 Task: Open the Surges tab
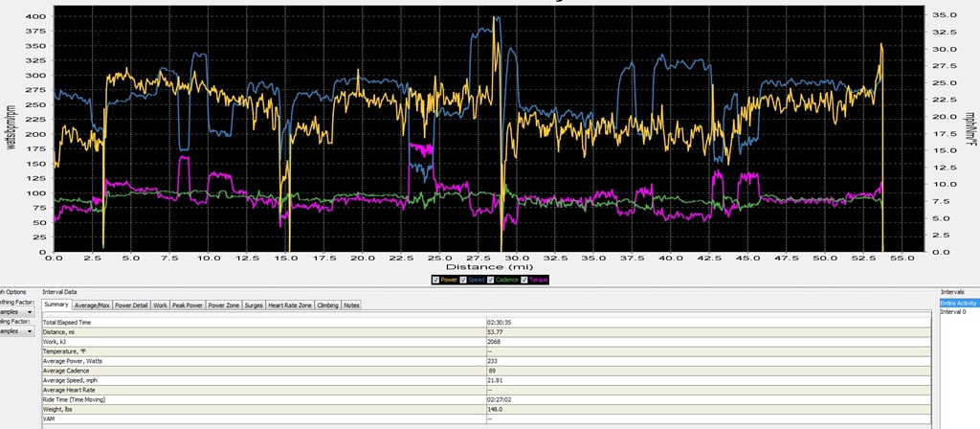pos(254,305)
